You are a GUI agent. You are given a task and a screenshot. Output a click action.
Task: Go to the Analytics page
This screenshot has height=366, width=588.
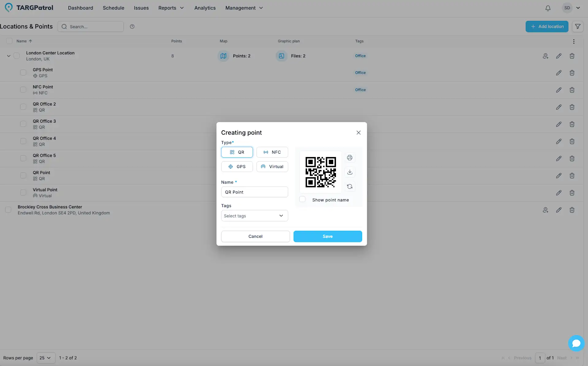pyautogui.click(x=205, y=8)
